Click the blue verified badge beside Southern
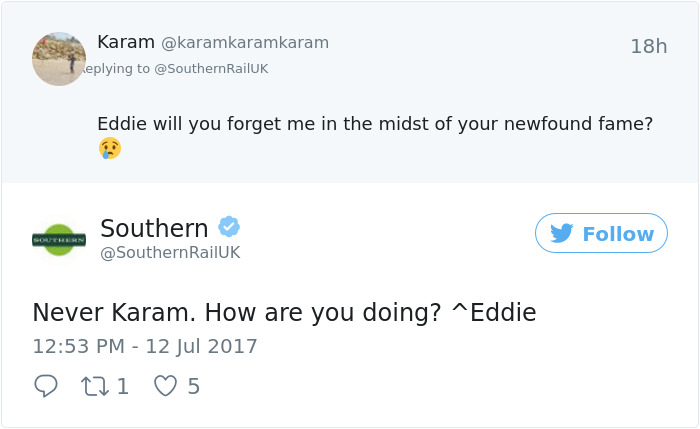The height and width of the screenshot is (429, 700). tap(229, 227)
